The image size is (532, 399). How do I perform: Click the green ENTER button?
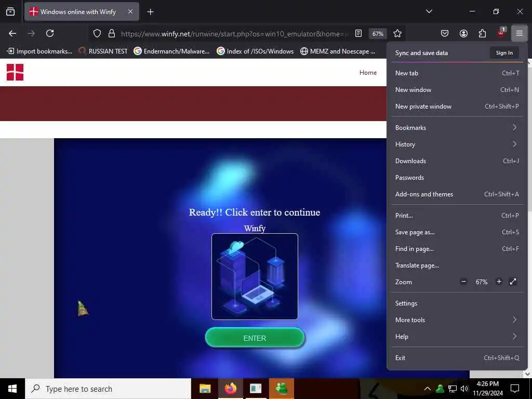point(255,338)
